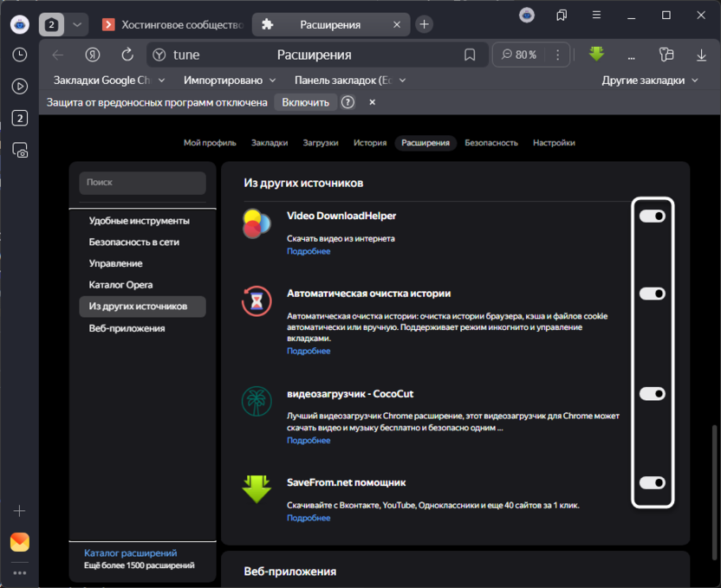Select Удобные инструменты in the sidebar
Screen dimensions: 721x588
pos(142,221)
